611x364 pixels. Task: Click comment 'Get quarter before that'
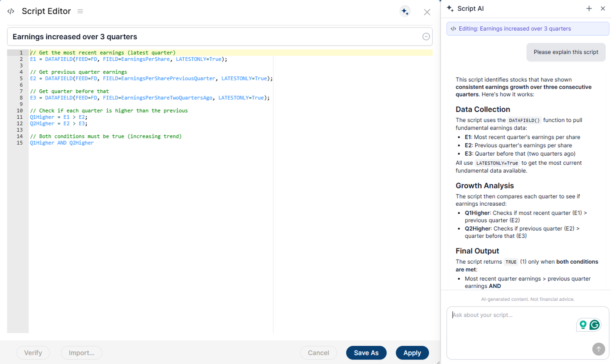70,91
